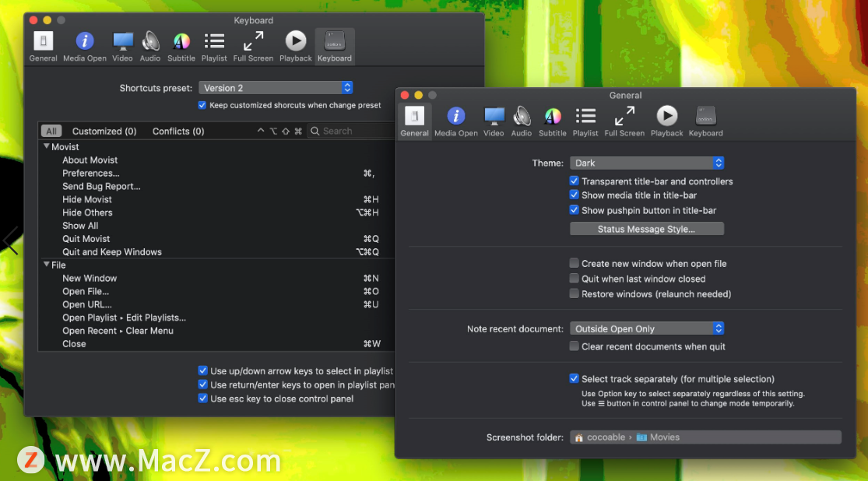Uncheck Use up/down arrow keys option
868x481 pixels.
[x=202, y=370]
